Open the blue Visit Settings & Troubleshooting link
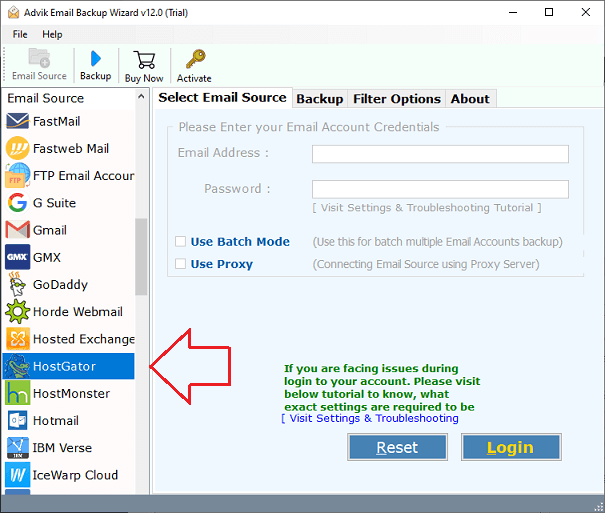 pos(370,418)
